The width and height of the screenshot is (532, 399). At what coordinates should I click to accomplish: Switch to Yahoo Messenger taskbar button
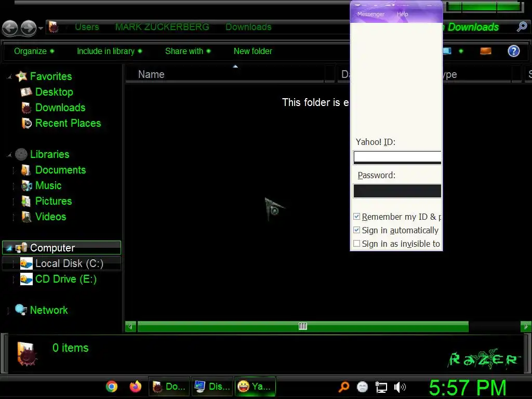tap(255, 387)
